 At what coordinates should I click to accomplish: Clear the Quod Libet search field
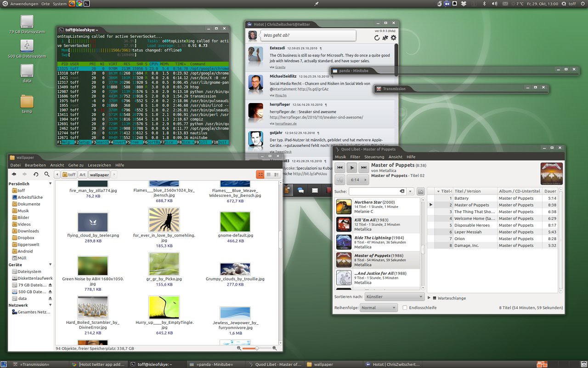point(402,191)
